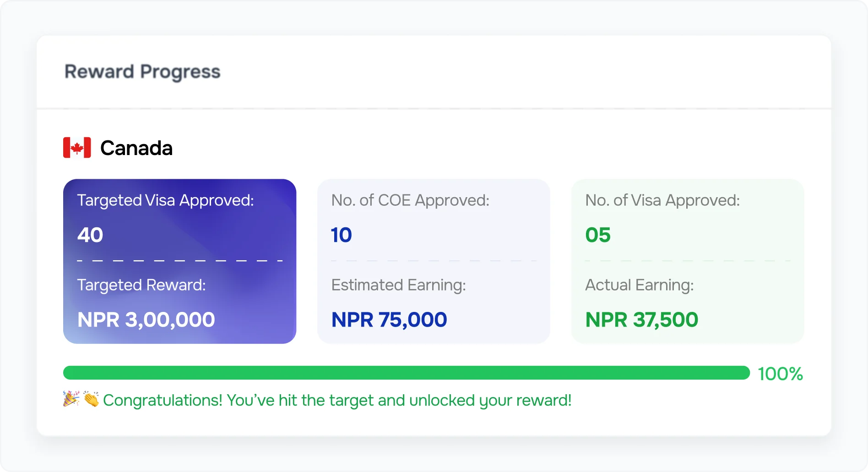Click the Actual Earning figure NPR 37,500
Screen dimensions: 868x472
pos(641,319)
